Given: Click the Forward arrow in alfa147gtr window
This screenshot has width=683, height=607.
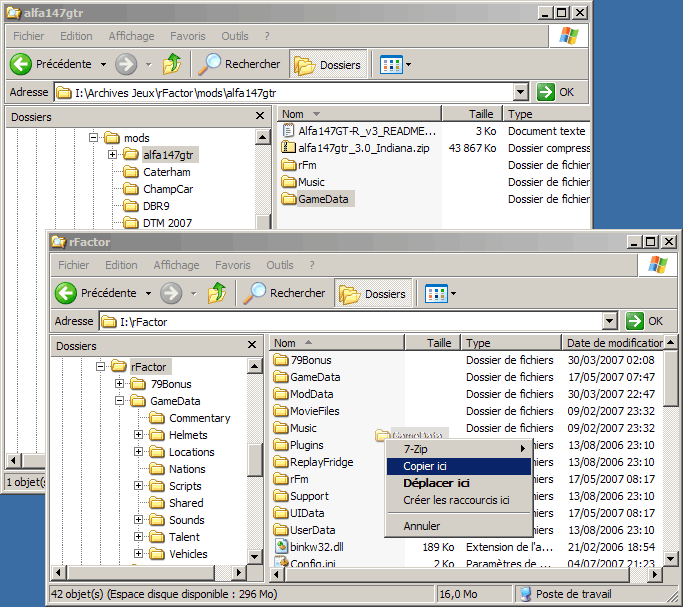Looking at the screenshot, I should 126,64.
